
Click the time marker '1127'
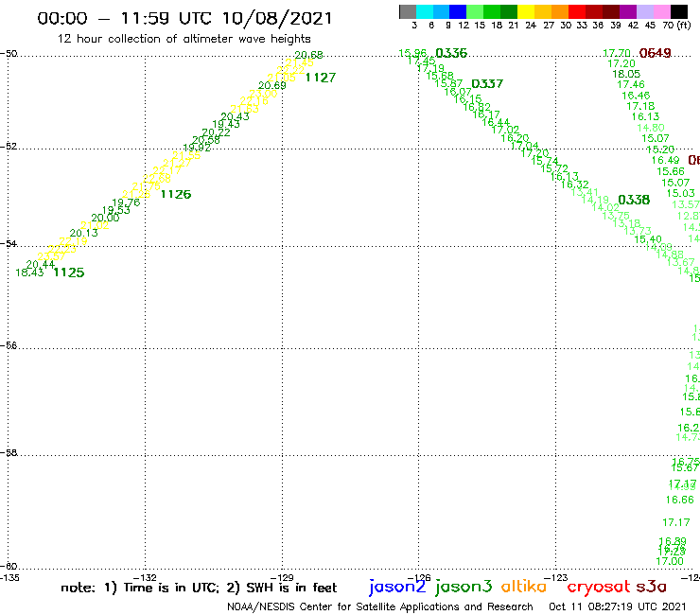[x=320, y=78]
